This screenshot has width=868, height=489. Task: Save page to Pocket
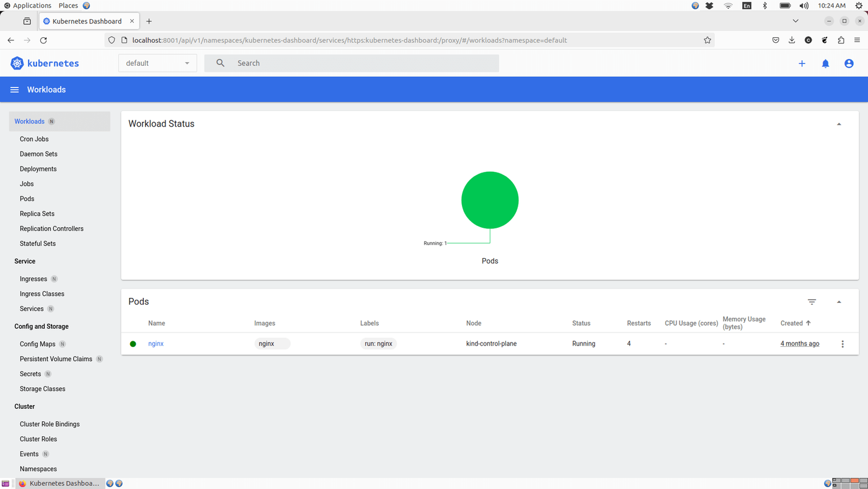(776, 40)
